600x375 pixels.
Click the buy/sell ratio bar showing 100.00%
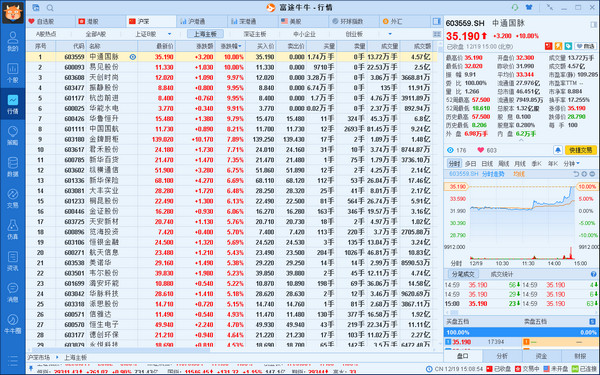coord(521,332)
